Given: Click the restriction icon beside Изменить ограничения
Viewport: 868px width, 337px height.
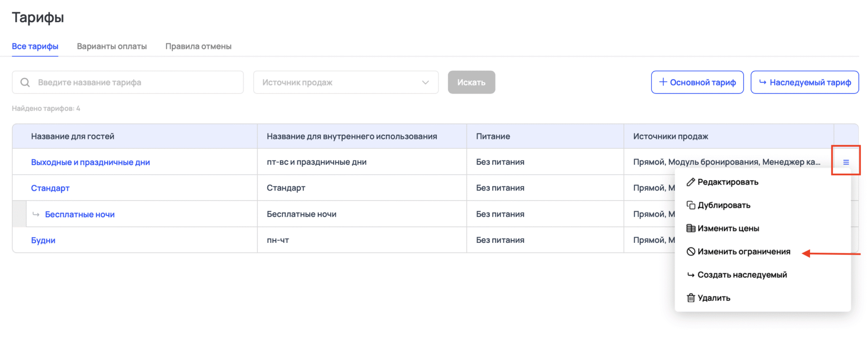Looking at the screenshot, I should pyautogui.click(x=690, y=252).
